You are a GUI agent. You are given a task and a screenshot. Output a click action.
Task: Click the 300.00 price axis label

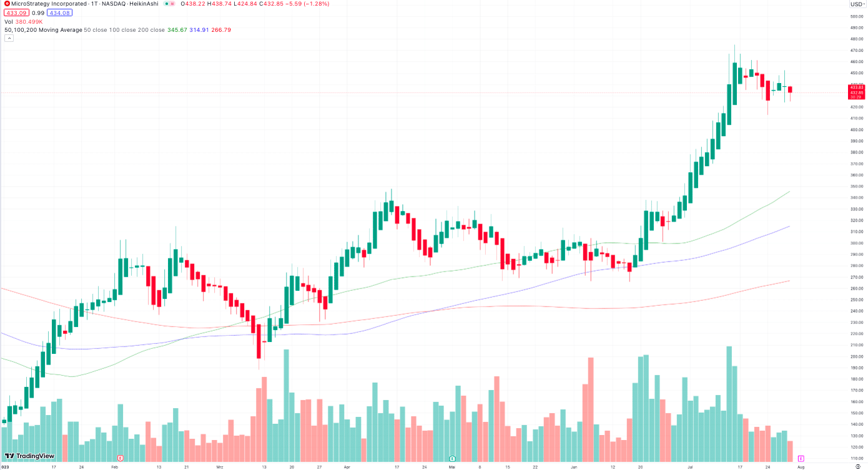point(856,243)
